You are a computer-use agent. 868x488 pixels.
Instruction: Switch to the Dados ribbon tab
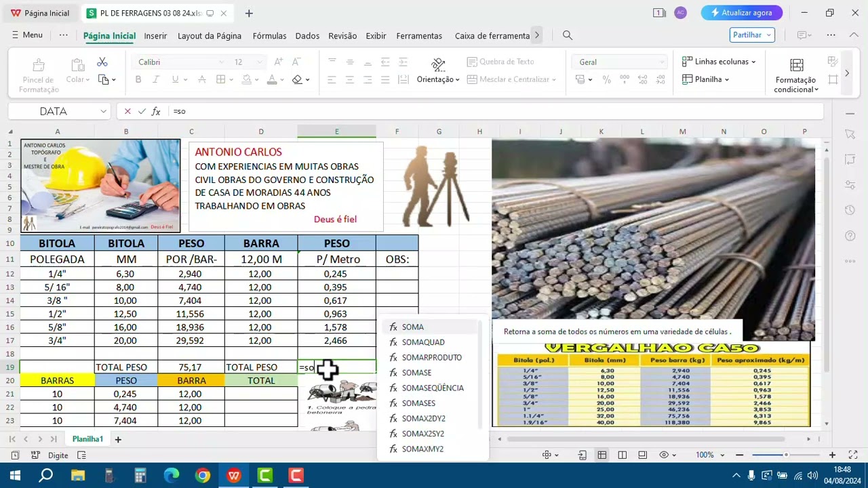pos(307,36)
